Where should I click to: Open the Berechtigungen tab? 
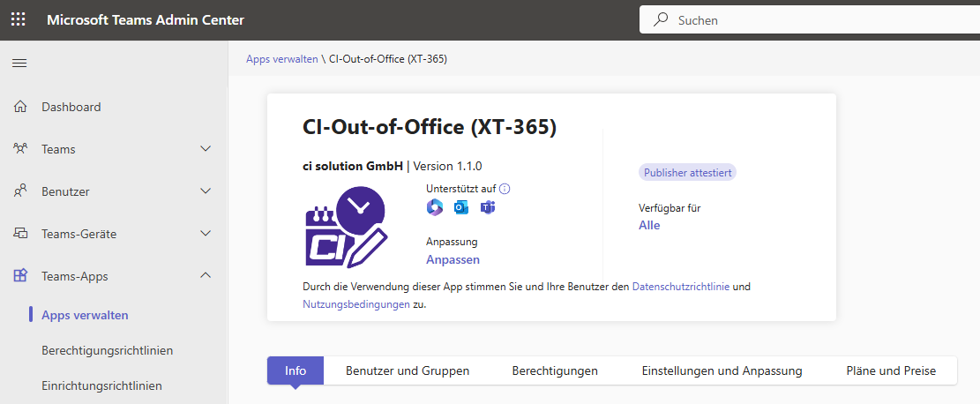tap(555, 370)
